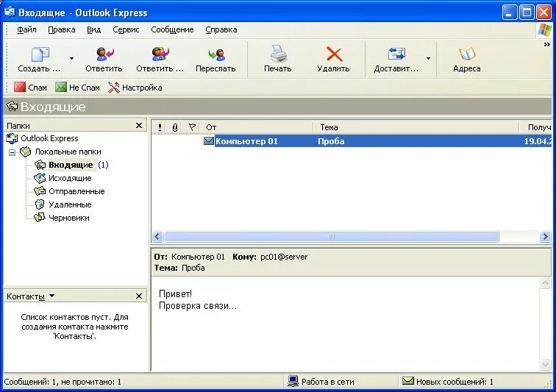
Task: Open the Настройка spam settings button
Action: [135, 88]
